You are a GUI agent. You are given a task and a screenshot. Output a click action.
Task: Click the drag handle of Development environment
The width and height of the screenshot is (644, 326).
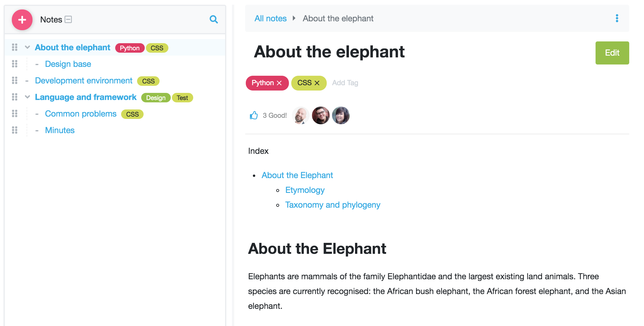(x=14, y=80)
